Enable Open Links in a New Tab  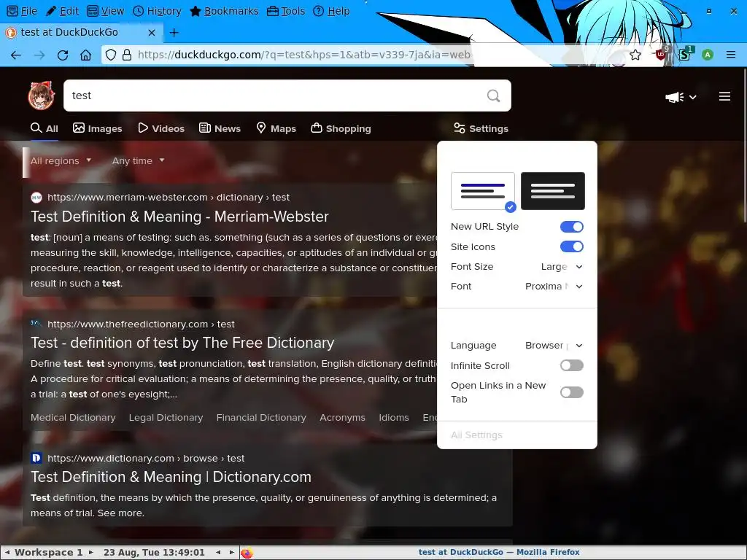coord(572,392)
